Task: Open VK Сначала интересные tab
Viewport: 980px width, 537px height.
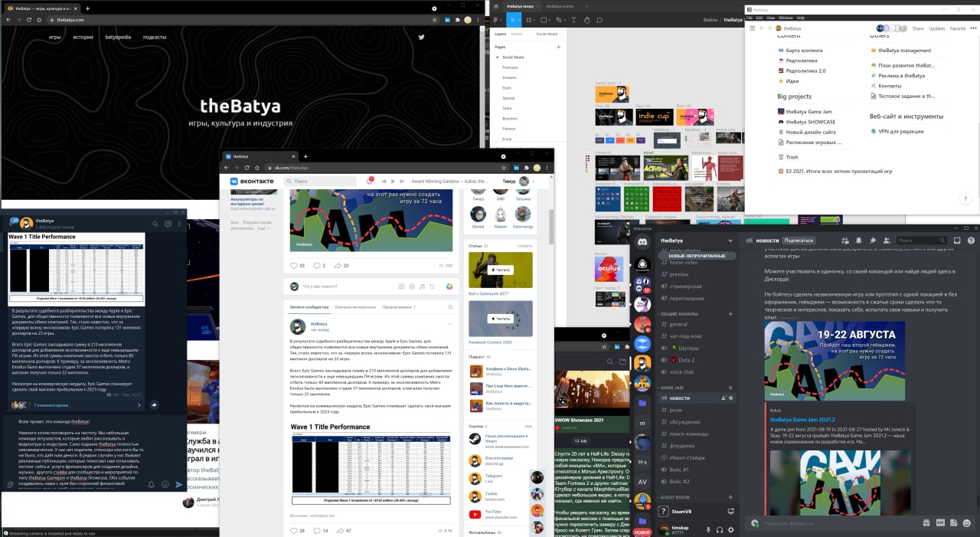Action: (x=354, y=306)
